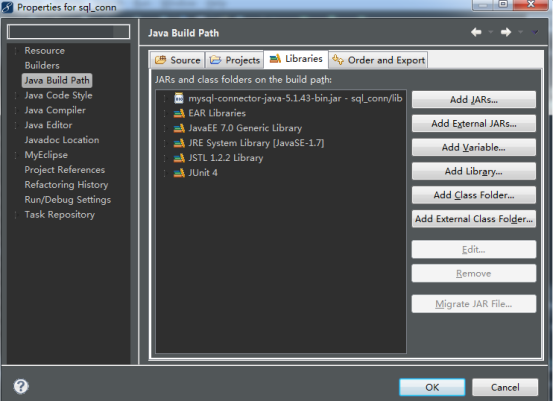Click the Order and Export tab icon
554x402 pixels.
pyautogui.click(x=338, y=60)
